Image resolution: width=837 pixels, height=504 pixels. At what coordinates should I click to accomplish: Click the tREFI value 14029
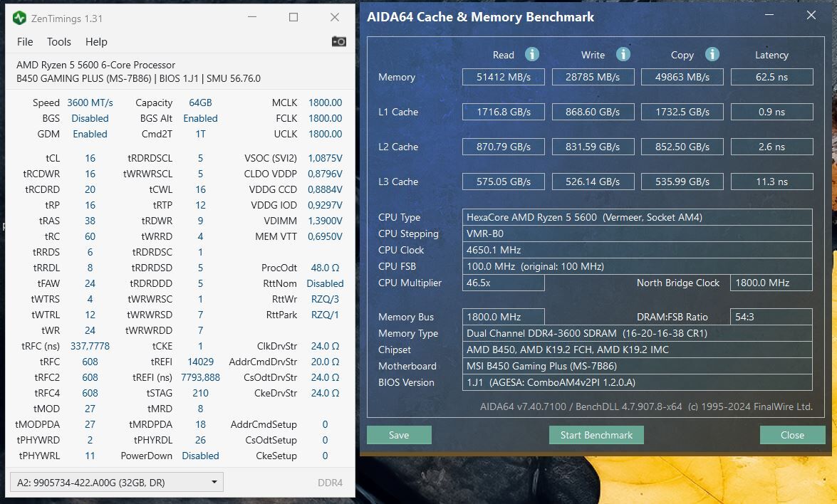tap(200, 362)
